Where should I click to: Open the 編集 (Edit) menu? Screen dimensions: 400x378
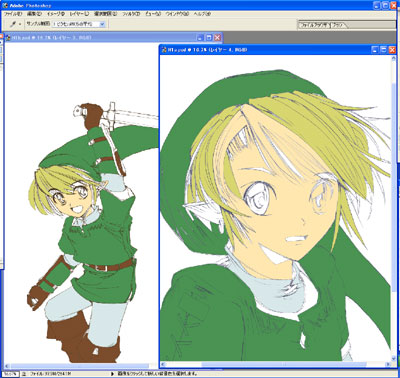point(34,14)
